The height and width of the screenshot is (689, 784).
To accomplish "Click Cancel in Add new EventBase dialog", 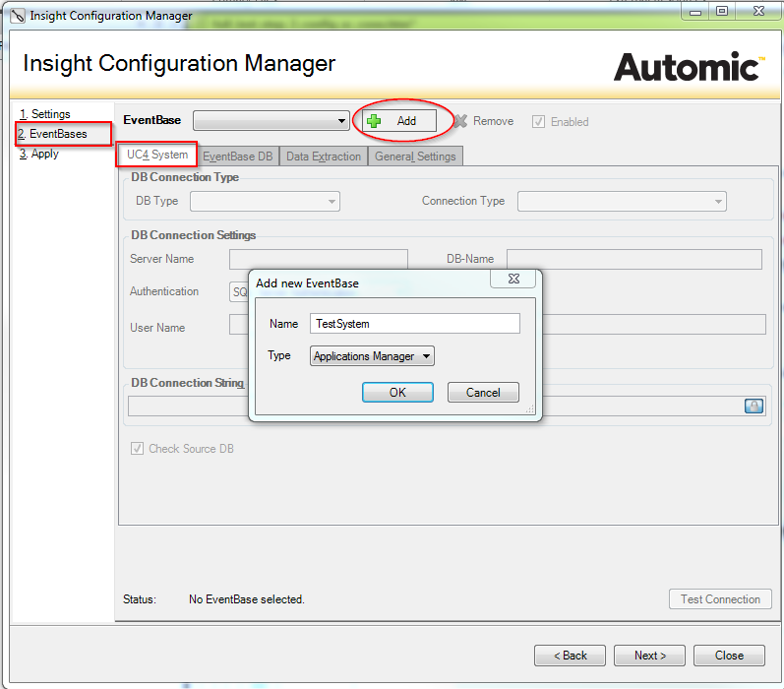I will tap(483, 393).
